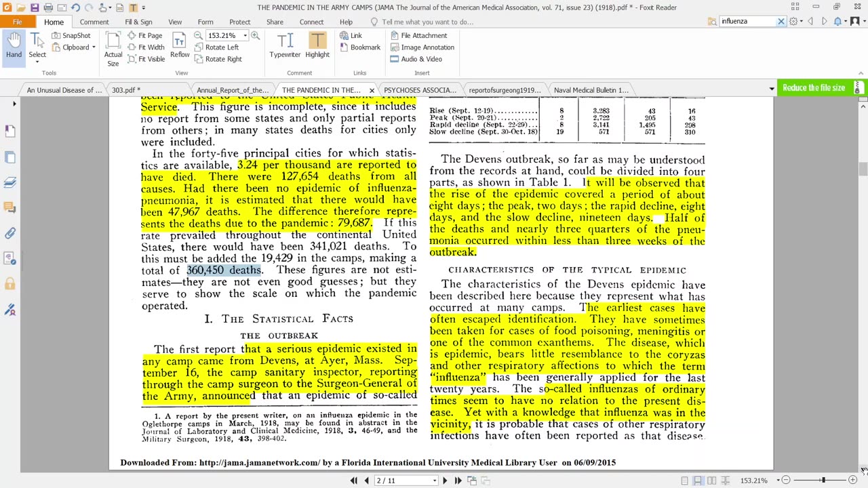Undo the last action
The height and width of the screenshot is (488, 868).
[75, 7]
